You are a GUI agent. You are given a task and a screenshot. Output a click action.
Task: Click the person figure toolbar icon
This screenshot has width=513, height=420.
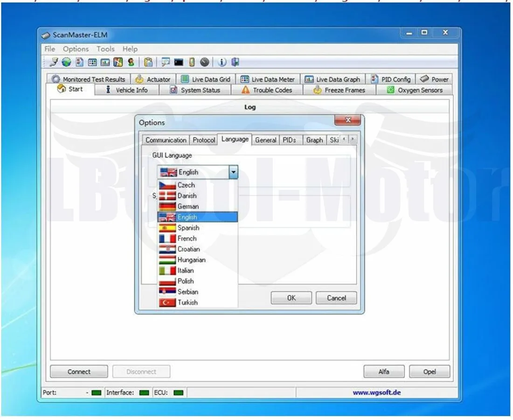tap(131, 62)
